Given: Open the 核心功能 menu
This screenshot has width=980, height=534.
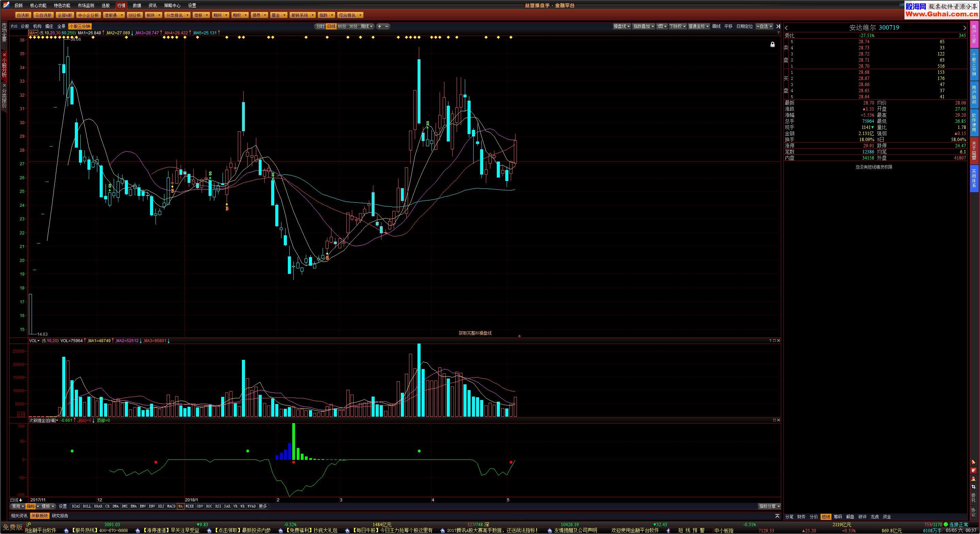Looking at the screenshot, I should pyautogui.click(x=38, y=5).
